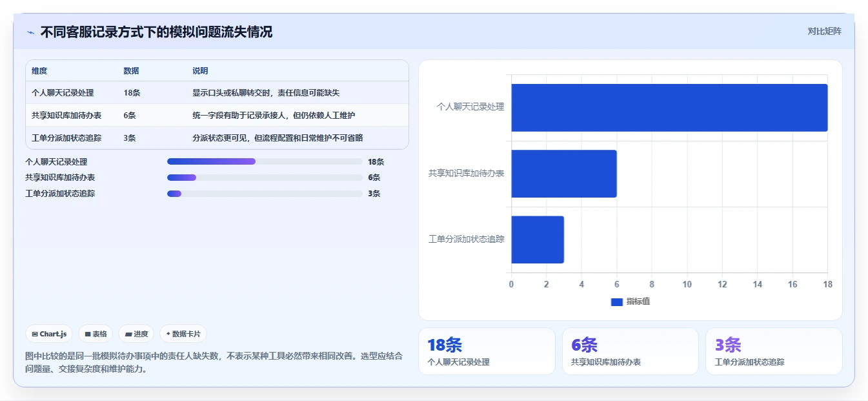Click the chart y-axis label 工单分派加状态追踪
The height and width of the screenshot is (401, 868).
click(x=467, y=239)
